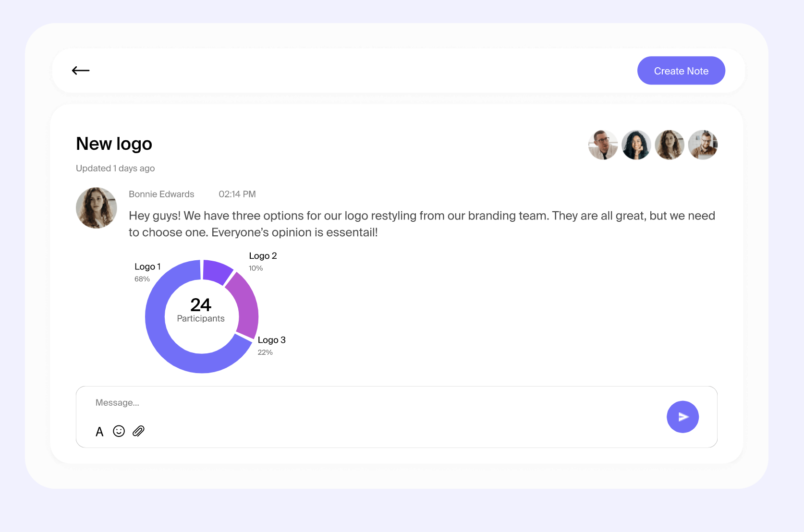
Task: Open the text formatting A icon
Action: (x=99, y=432)
